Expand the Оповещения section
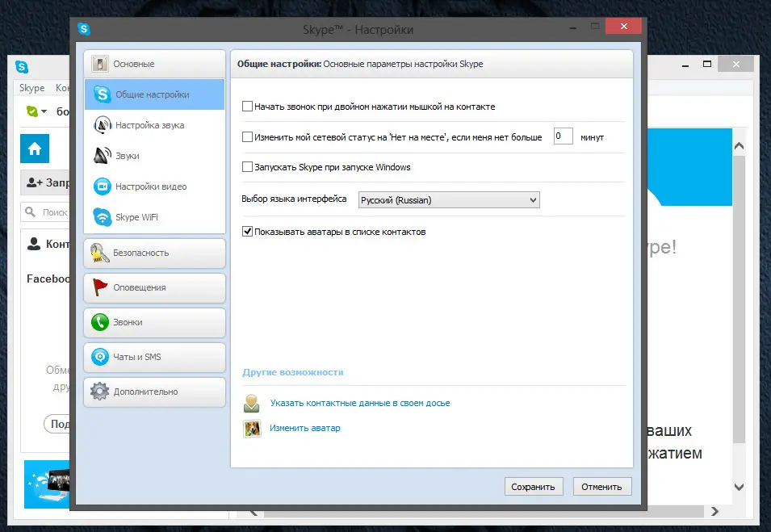771x532 pixels. click(154, 287)
